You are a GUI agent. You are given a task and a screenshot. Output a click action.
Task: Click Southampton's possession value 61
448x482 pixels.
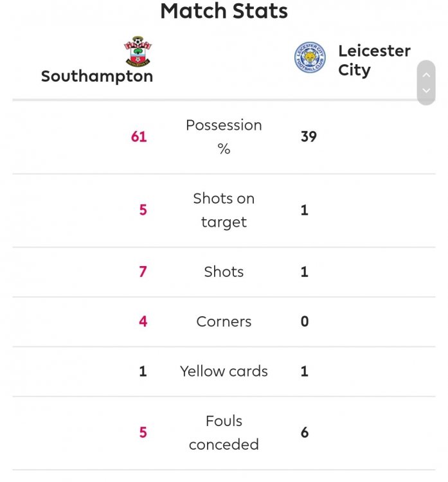pos(139,136)
